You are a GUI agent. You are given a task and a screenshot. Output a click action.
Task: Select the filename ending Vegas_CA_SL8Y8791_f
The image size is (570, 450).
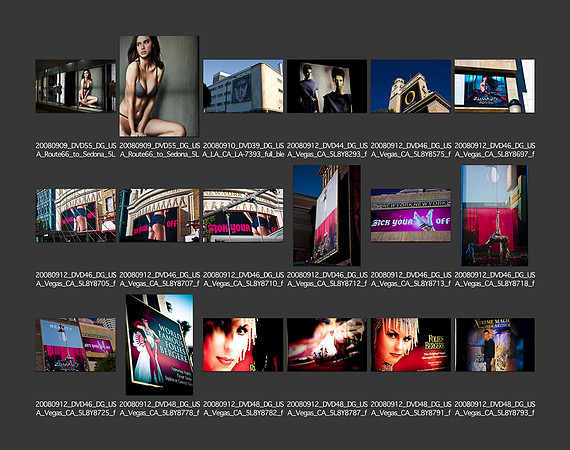411,408
